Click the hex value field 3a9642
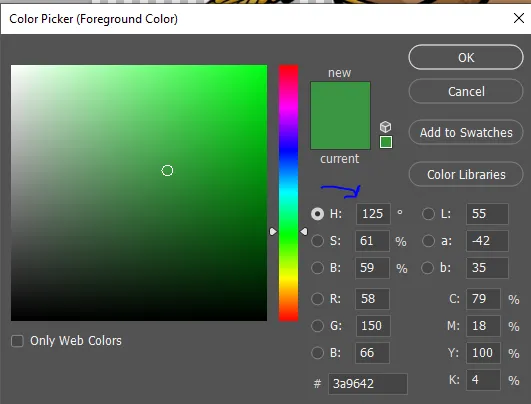 [x=368, y=384]
